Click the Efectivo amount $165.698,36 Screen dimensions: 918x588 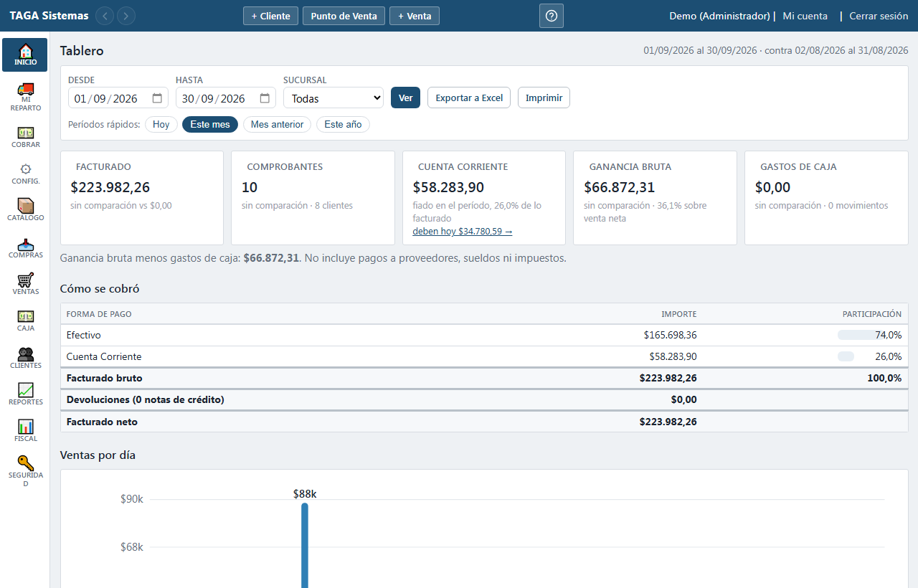click(x=670, y=335)
